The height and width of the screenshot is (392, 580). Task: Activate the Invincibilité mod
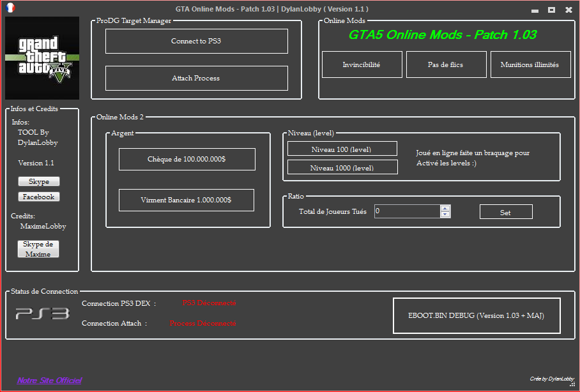(362, 64)
